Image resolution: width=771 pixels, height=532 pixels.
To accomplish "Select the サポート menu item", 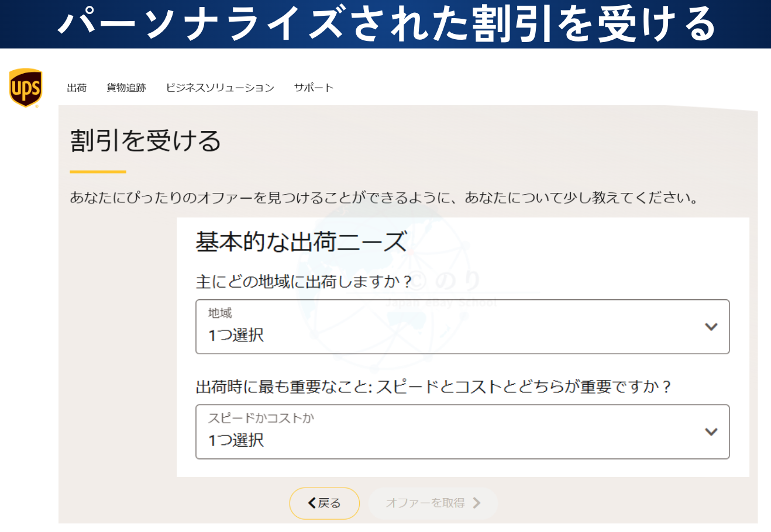I will click(x=314, y=88).
